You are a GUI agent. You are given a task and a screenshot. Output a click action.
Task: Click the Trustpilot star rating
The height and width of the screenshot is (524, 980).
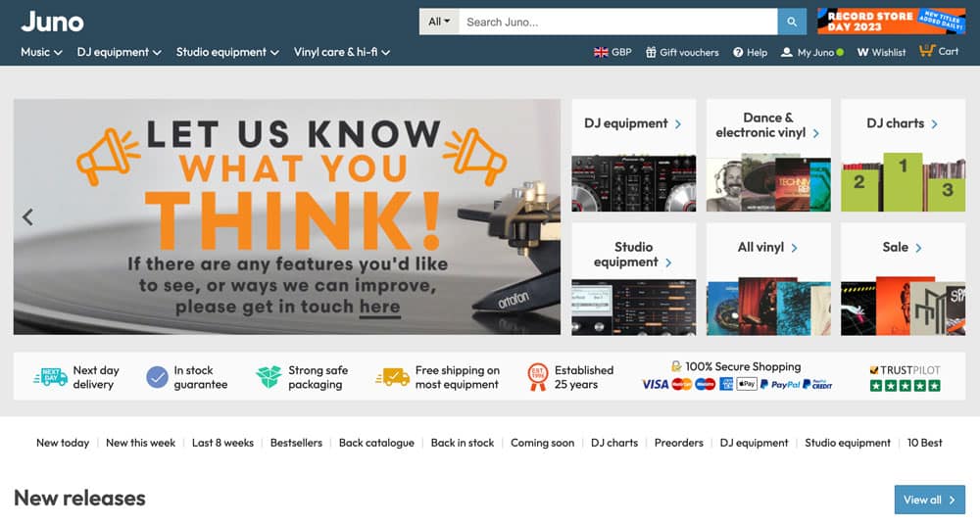pos(905,386)
